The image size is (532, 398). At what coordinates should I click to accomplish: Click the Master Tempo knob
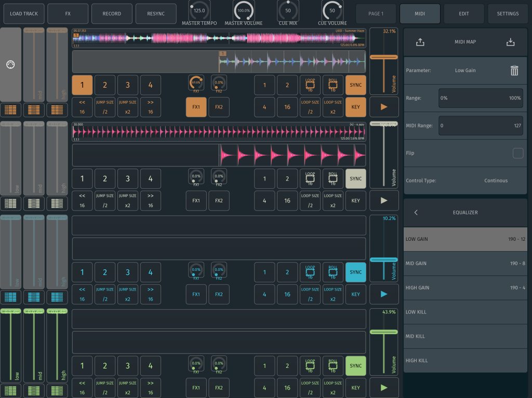[199, 10]
